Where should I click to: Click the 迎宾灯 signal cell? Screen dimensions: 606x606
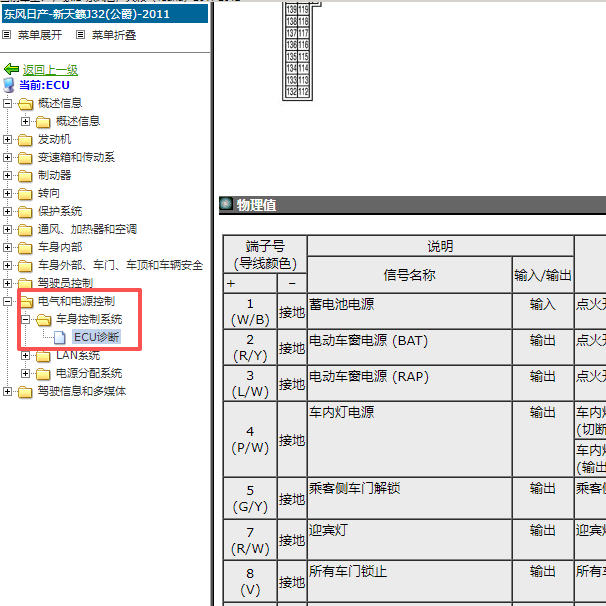pos(410,540)
